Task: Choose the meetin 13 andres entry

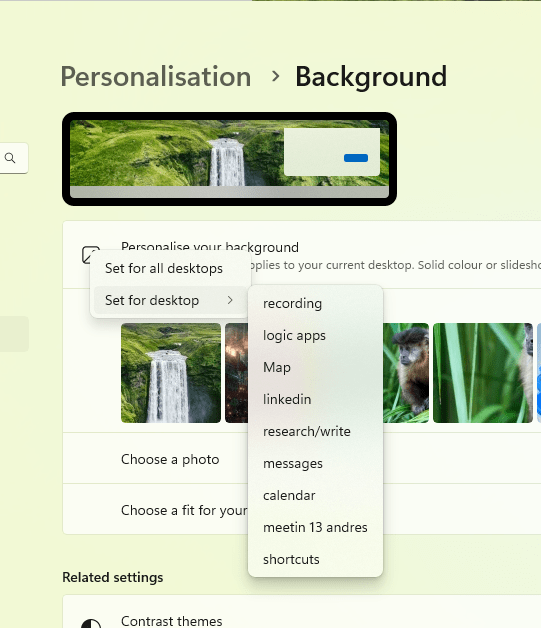Action: click(316, 527)
